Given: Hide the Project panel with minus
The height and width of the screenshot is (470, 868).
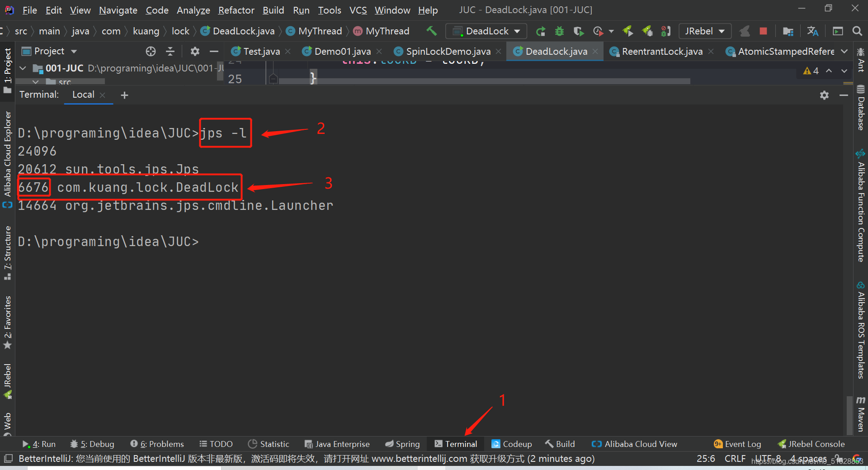Looking at the screenshot, I should coord(214,51).
